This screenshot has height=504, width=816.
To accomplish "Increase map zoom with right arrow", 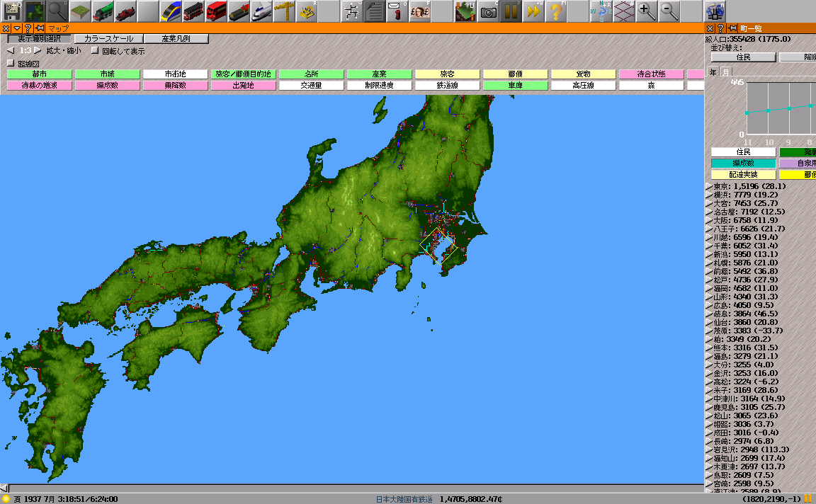I will click(x=38, y=51).
